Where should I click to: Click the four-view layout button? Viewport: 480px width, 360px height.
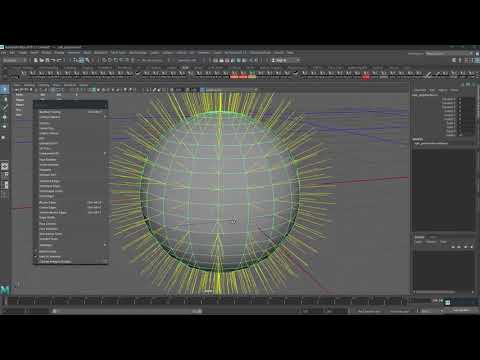click(5, 175)
